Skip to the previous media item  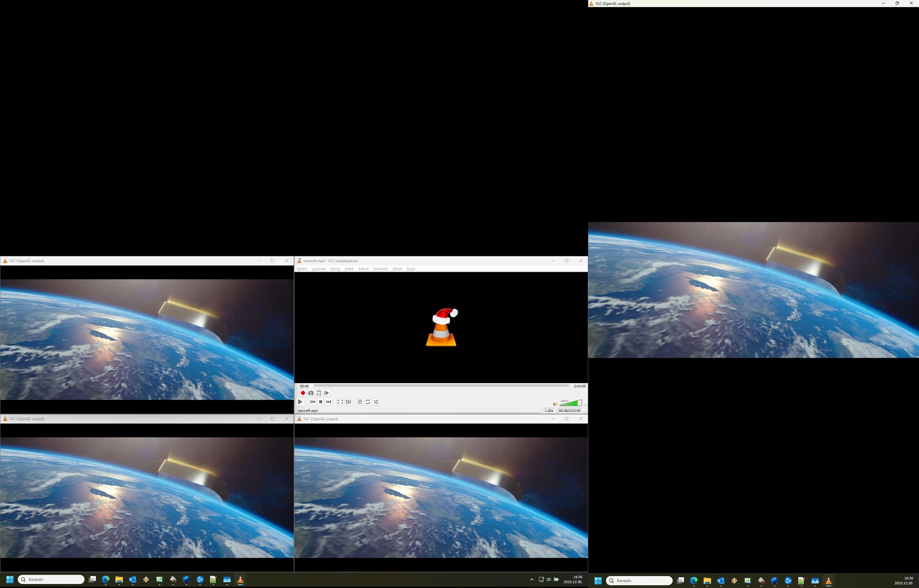pyautogui.click(x=313, y=402)
